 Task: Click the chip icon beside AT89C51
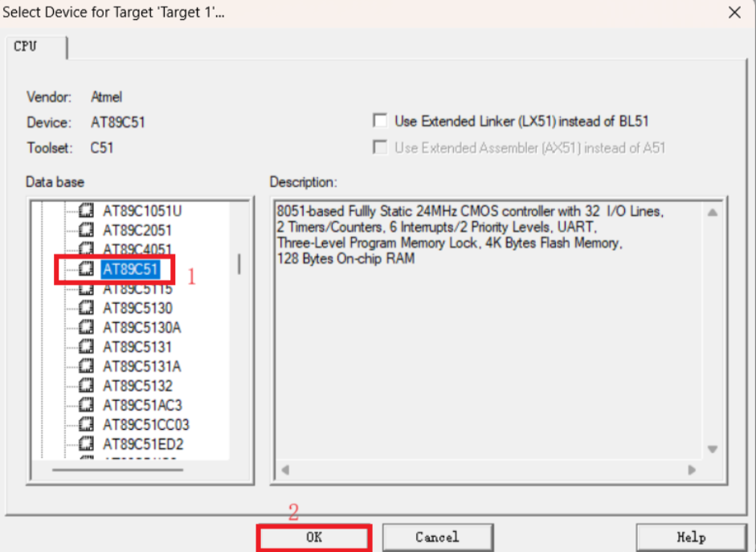pyautogui.click(x=86, y=268)
